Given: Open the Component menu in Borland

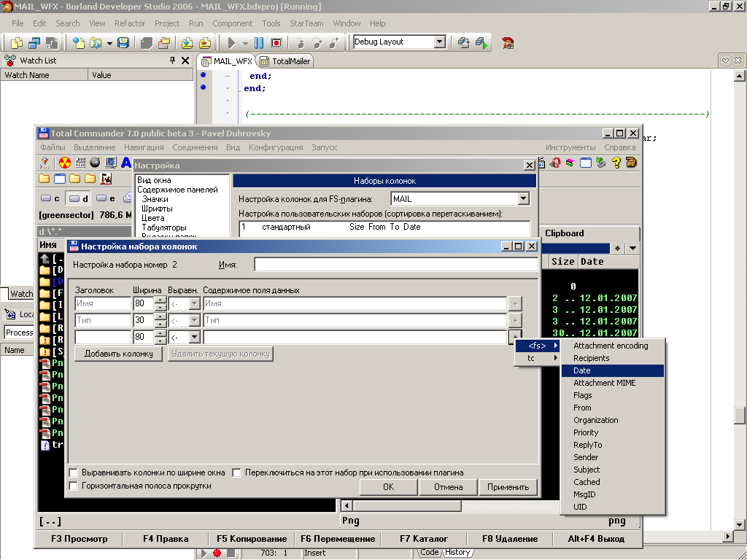Looking at the screenshot, I should pyautogui.click(x=233, y=23).
